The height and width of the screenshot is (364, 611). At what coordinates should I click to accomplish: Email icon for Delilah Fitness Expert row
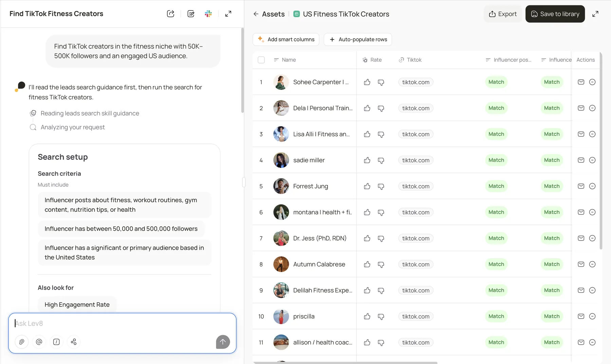[581, 290]
